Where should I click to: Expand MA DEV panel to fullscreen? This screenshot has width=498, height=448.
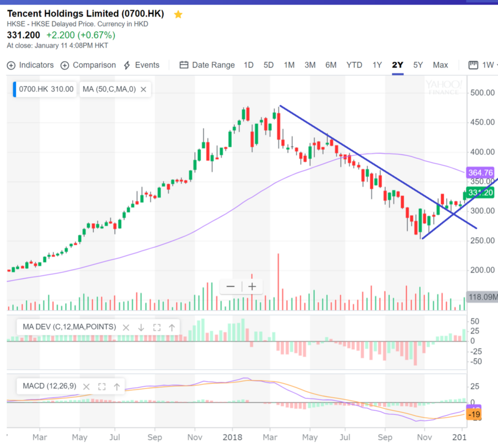pos(157,328)
